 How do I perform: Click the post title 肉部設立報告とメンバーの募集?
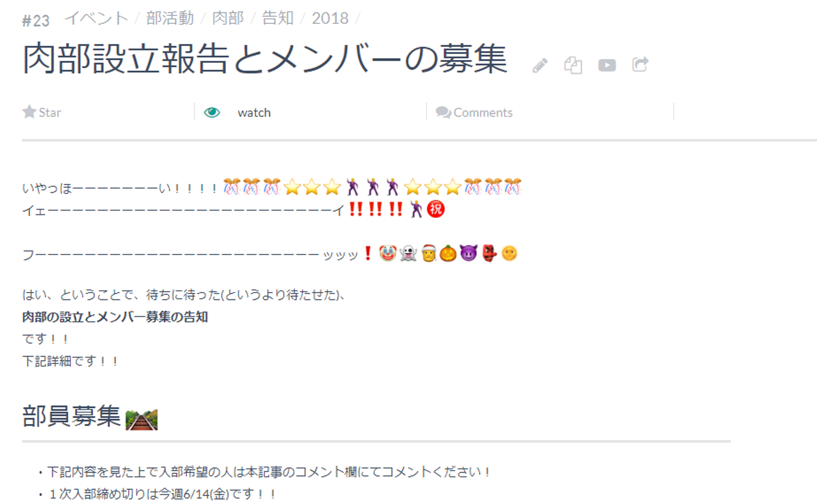point(264,59)
